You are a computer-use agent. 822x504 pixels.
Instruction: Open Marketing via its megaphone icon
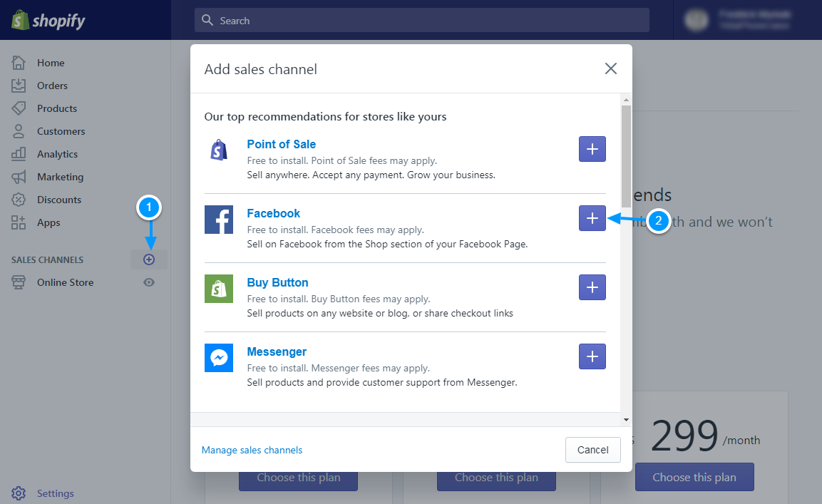click(x=19, y=177)
